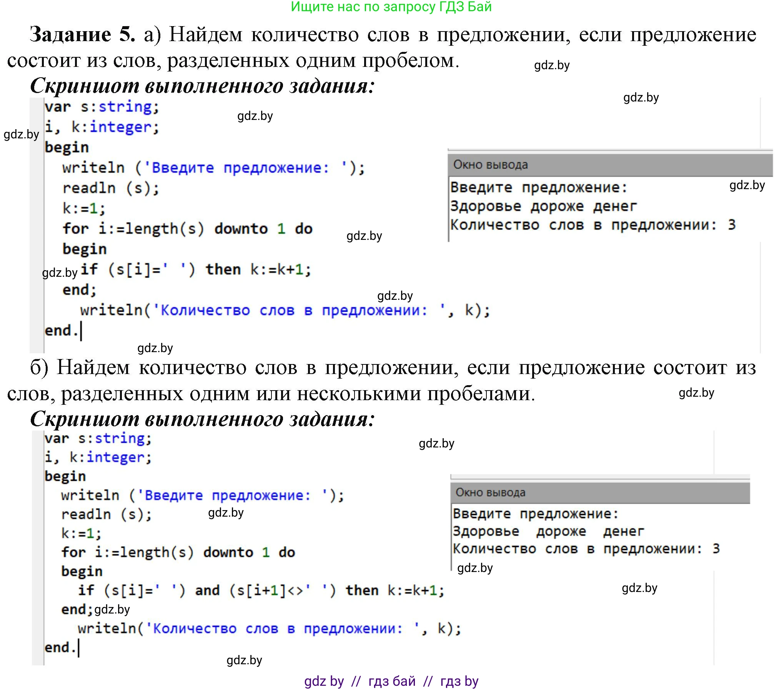Viewport: 784px width, 690px height.
Task: Select the 'writeln' keyword in the first code listing
Action: (92, 167)
